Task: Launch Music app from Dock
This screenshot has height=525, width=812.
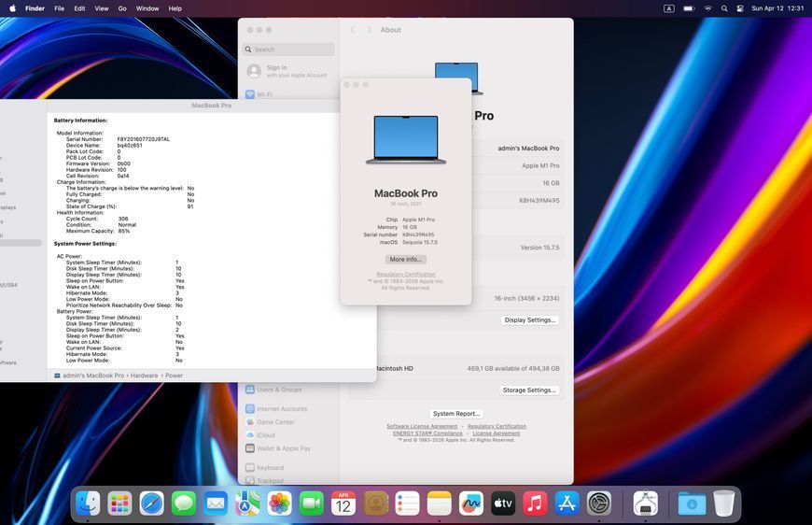Action: (535, 504)
